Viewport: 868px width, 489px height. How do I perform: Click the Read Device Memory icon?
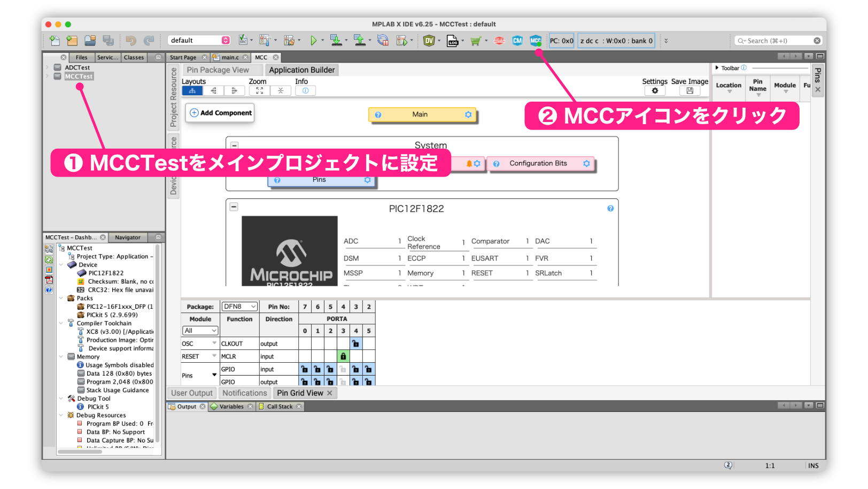pyautogui.click(x=359, y=41)
